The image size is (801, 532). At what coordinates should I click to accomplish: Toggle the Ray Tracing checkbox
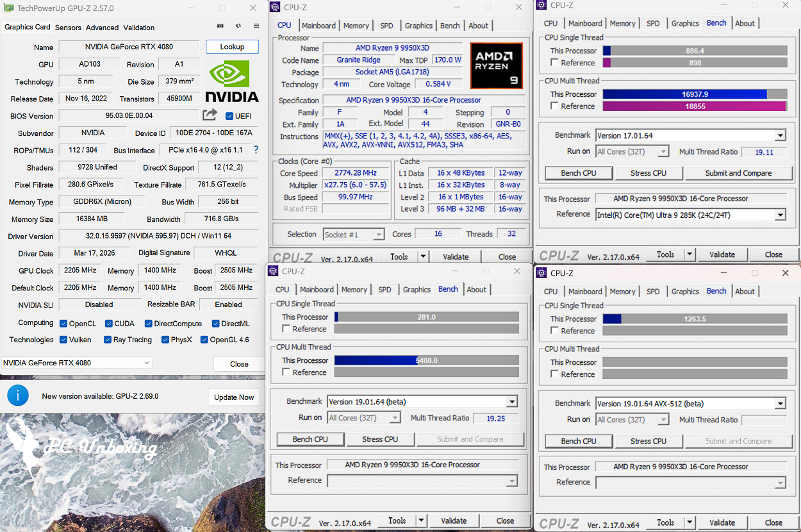click(x=107, y=340)
